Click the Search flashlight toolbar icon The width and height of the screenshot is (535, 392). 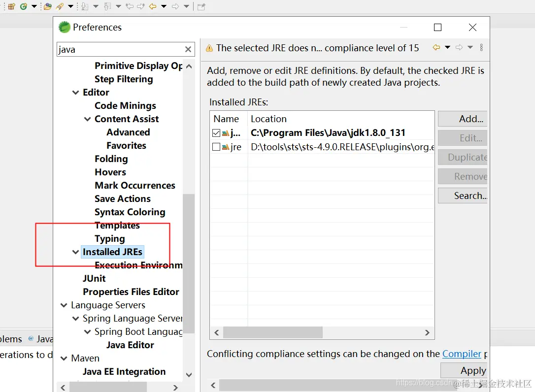pos(60,6)
